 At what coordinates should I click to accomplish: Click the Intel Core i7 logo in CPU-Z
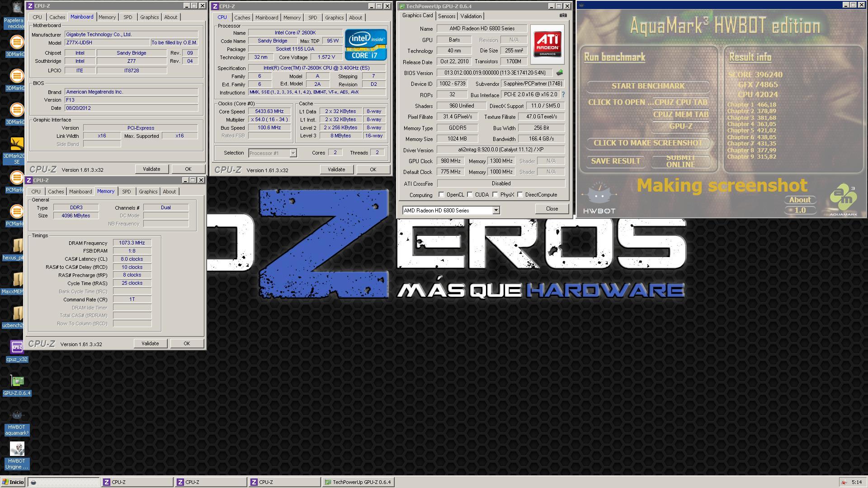tap(366, 44)
